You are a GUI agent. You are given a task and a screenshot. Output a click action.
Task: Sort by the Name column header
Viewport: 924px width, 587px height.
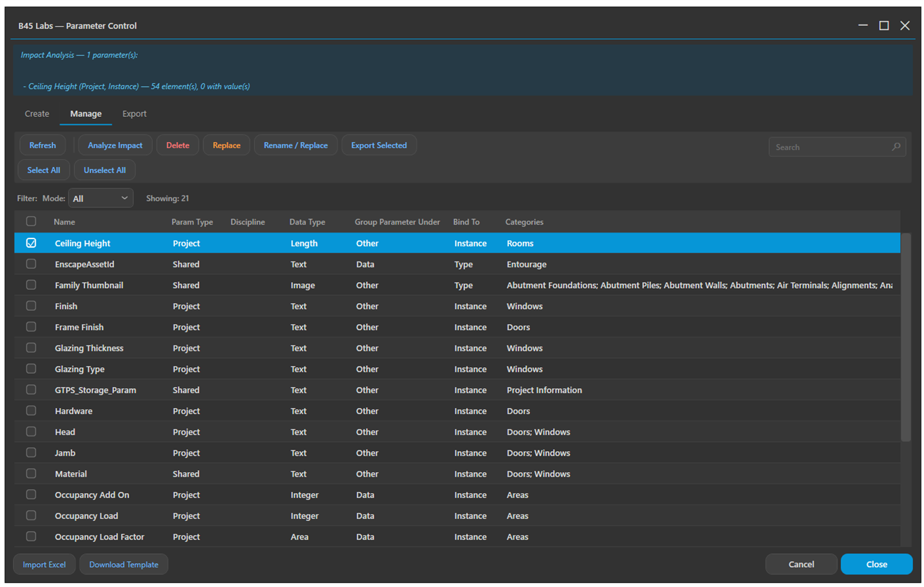pyautogui.click(x=64, y=222)
